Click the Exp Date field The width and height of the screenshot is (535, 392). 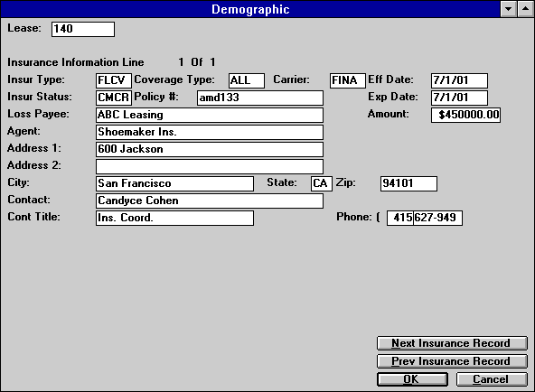coord(459,98)
